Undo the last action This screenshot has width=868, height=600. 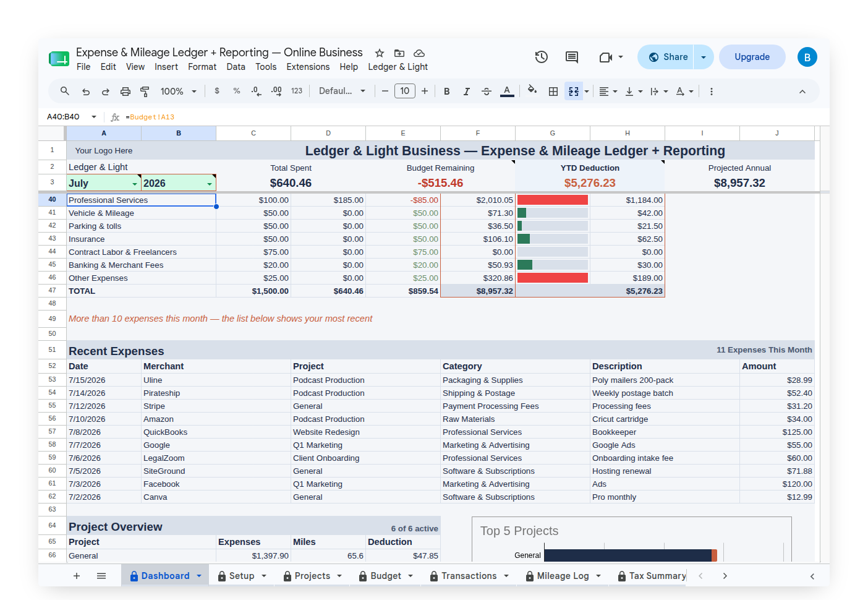pyautogui.click(x=86, y=92)
